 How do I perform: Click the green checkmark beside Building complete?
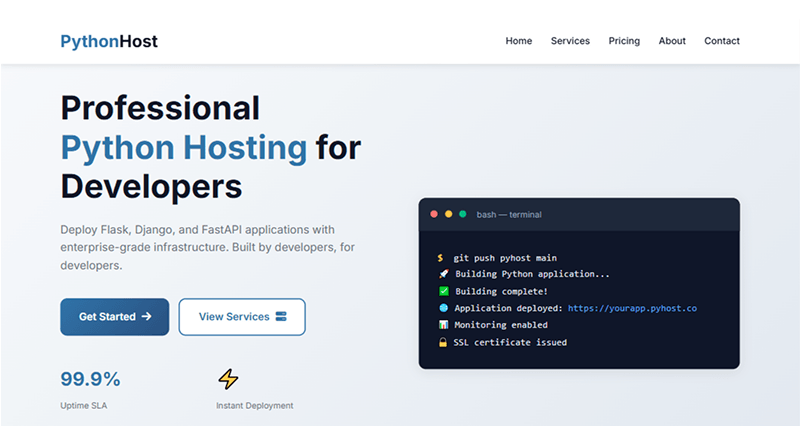coord(443,291)
